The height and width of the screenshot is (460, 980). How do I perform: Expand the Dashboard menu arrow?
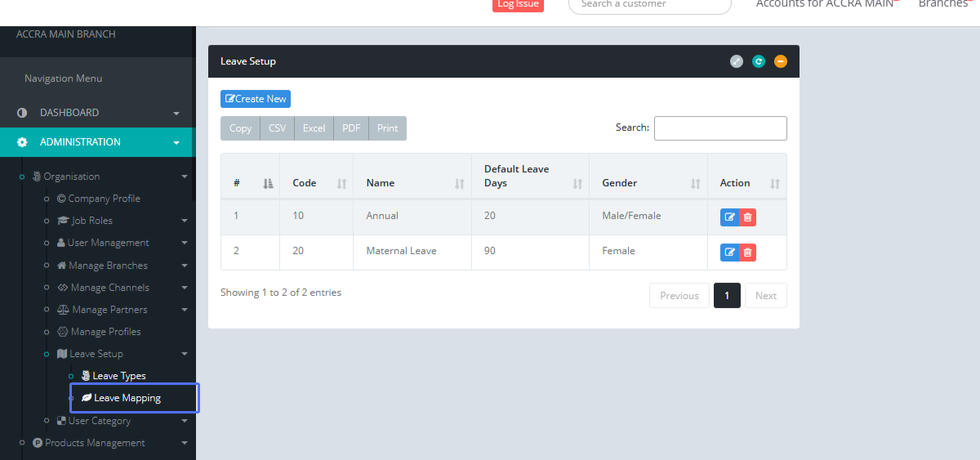tap(176, 114)
